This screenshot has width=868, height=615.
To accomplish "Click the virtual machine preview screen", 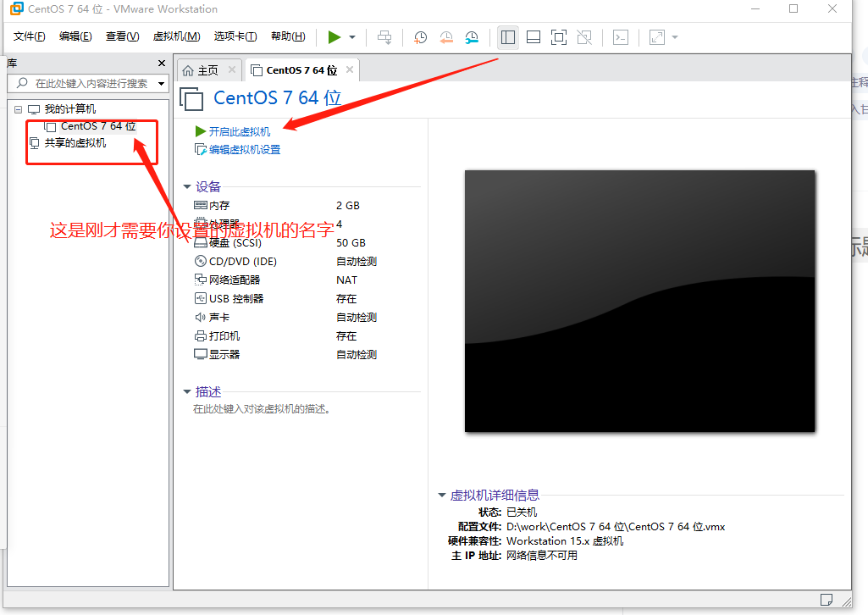I will coord(639,301).
